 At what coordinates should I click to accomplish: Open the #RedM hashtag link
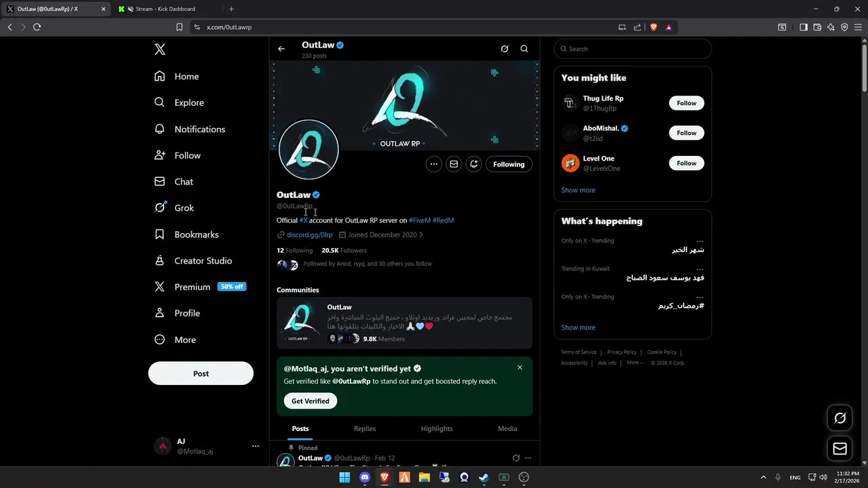click(x=443, y=220)
